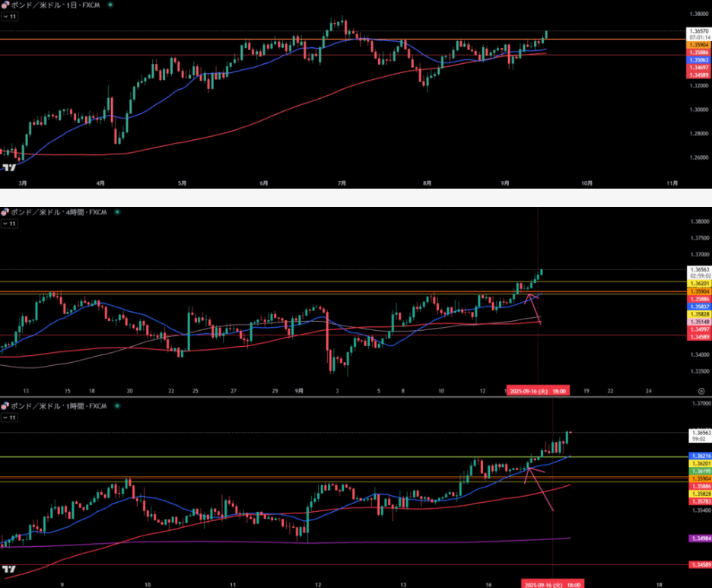The height and width of the screenshot is (588, 712).
Task: Click the TradingView logo on the 1-hour chart
Action: click(x=9, y=568)
